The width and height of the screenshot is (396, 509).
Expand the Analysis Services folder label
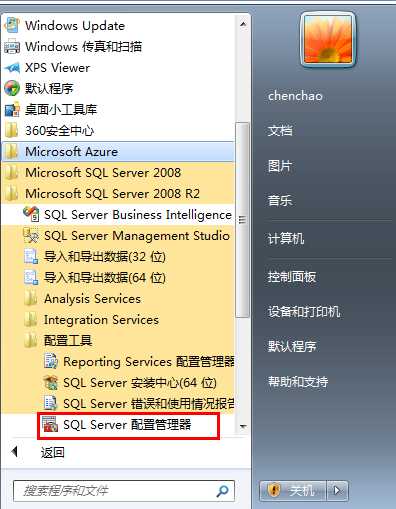92,299
